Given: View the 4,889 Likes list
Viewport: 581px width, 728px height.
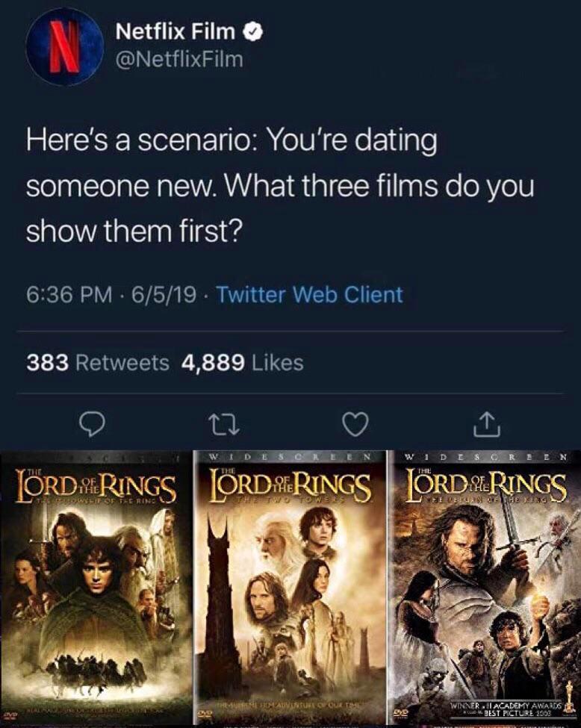Looking at the screenshot, I should pyautogui.click(x=243, y=363).
